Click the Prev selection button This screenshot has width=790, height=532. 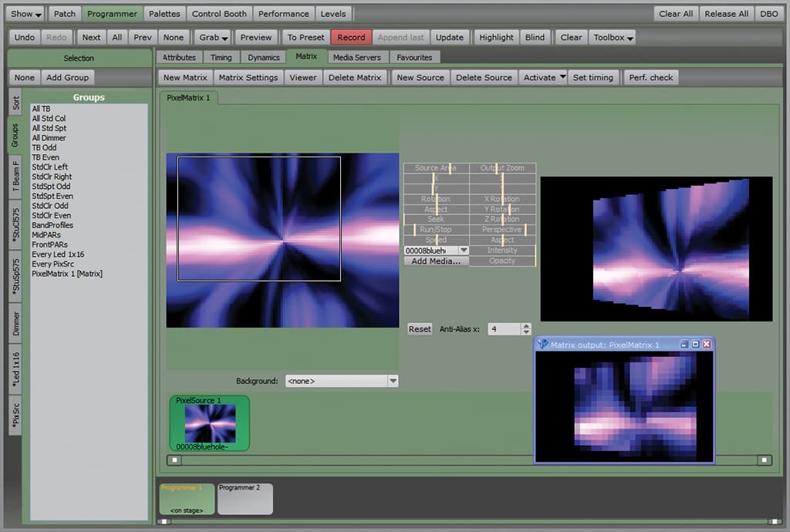point(143,37)
